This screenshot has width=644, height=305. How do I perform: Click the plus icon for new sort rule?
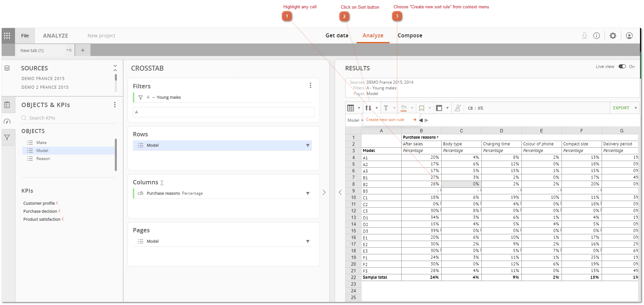tap(415, 120)
